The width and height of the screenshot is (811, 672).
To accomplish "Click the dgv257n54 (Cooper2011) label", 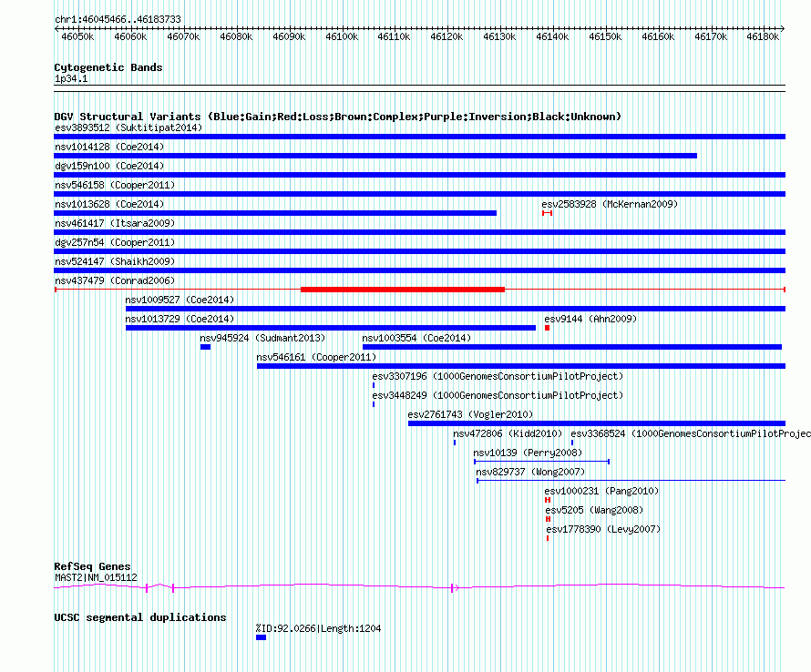I will point(115,242).
